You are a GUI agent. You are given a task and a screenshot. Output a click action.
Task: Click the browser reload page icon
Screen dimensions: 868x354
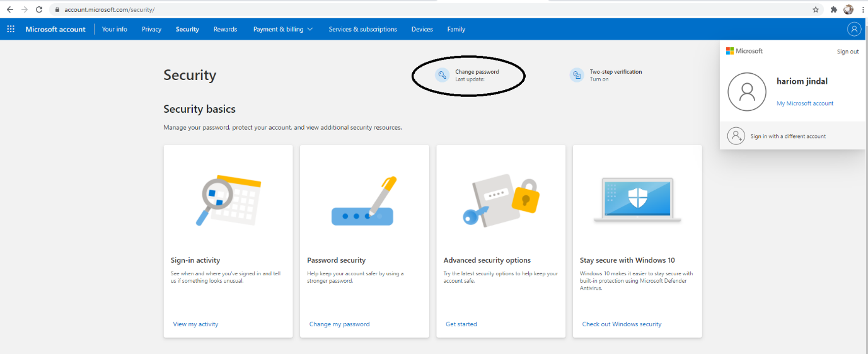pos(39,9)
